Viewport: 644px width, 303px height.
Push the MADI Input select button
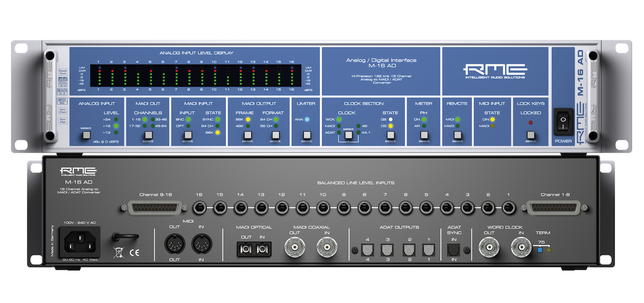(x=188, y=135)
